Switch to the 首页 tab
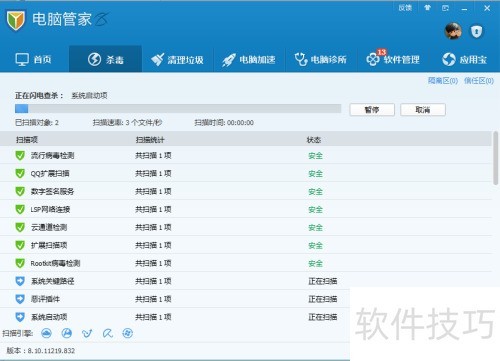 pyautogui.click(x=34, y=59)
